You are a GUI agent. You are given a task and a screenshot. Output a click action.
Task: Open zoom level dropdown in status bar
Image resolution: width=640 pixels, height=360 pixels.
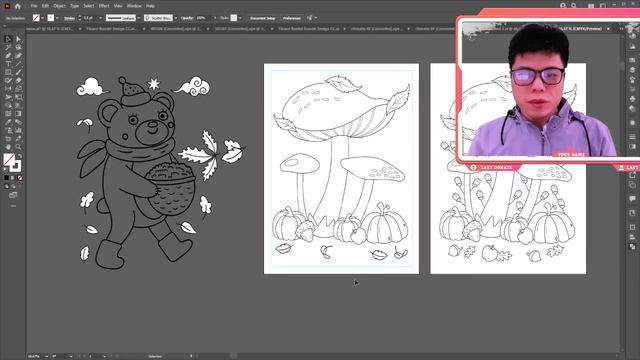tap(46, 356)
